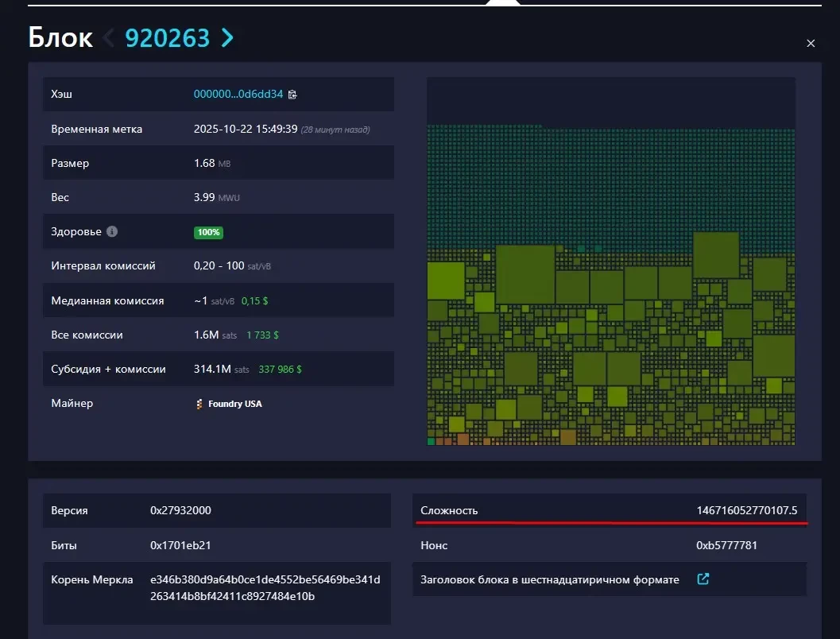Select the block number 920263 in title
Viewport: 840px width, 639px height.
pos(168,37)
